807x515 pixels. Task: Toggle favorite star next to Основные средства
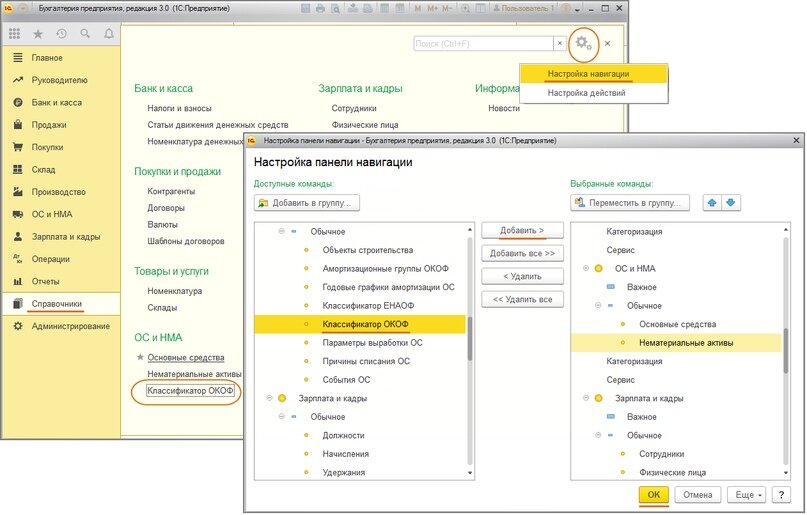click(x=139, y=357)
